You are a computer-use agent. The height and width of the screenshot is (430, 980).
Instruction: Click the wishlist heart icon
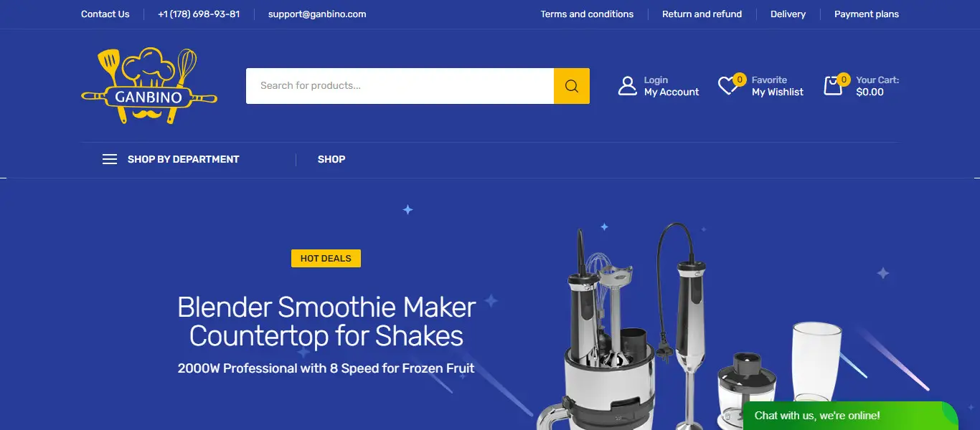point(727,87)
